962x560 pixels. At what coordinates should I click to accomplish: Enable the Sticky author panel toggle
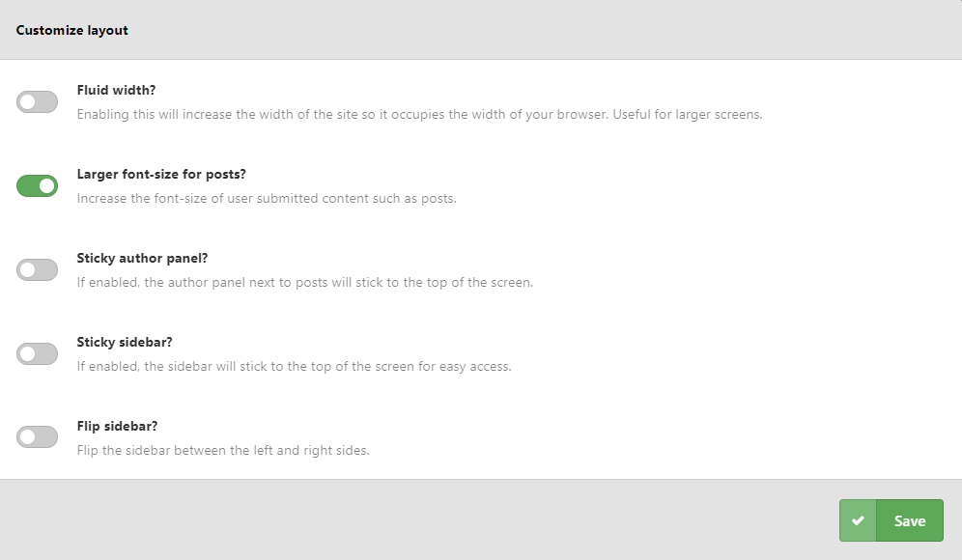coord(37,269)
